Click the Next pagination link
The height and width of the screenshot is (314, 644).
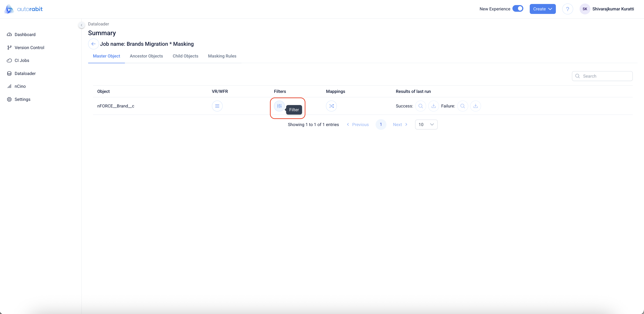[x=400, y=124]
